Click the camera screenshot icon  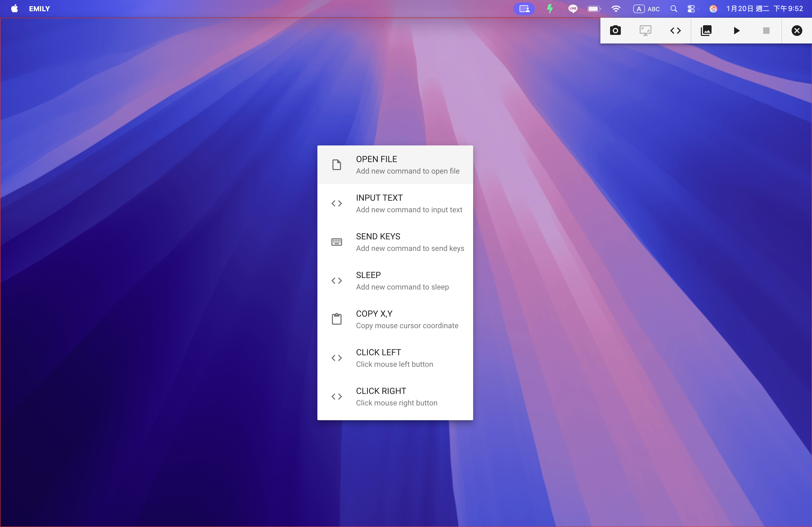[615, 31]
